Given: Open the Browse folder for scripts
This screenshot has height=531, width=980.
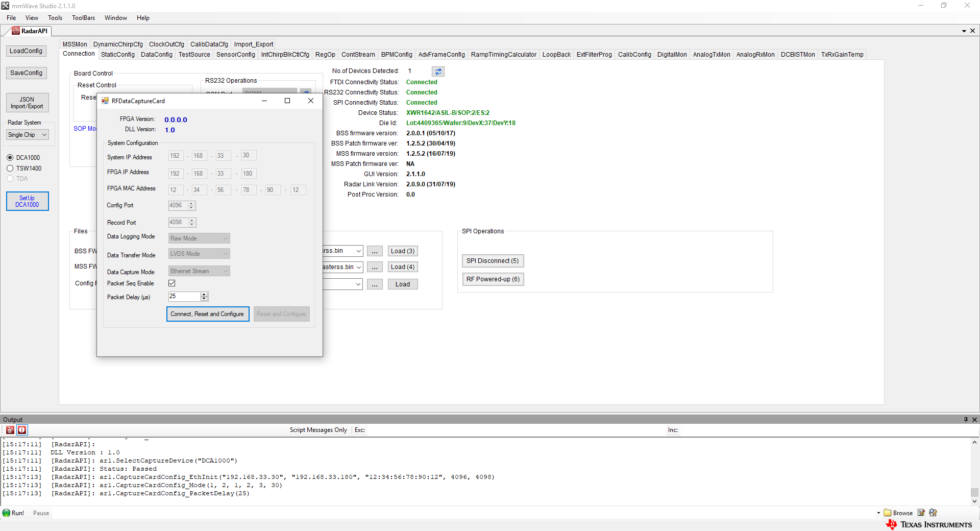Looking at the screenshot, I should click(x=898, y=513).
